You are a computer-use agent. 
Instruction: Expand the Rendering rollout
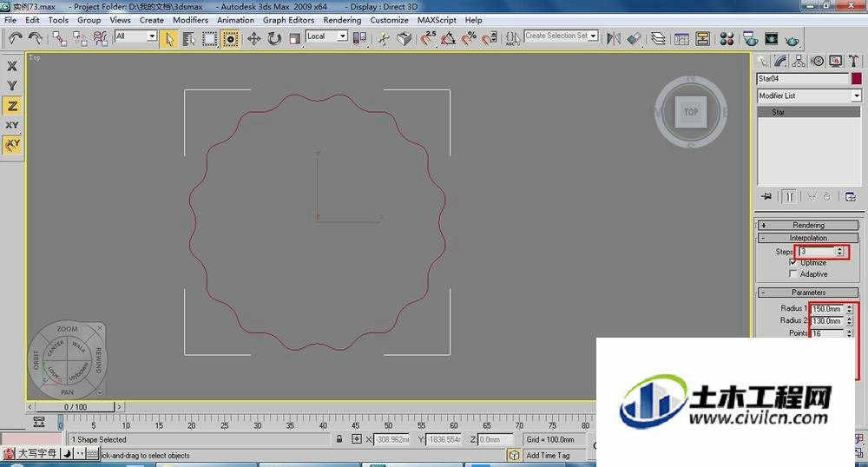click(807, 225)
